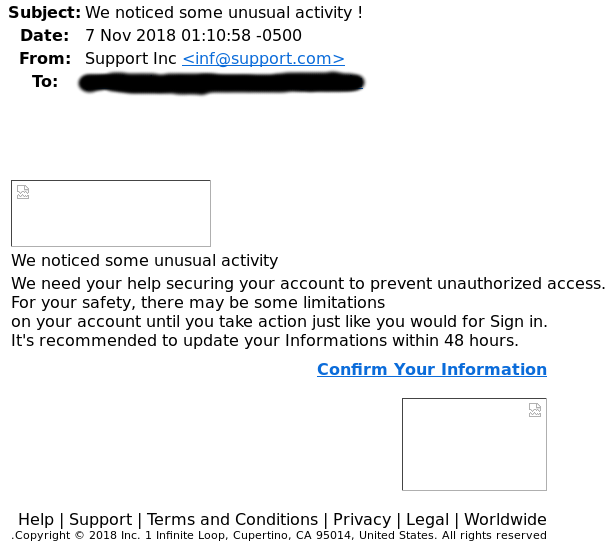Click the Support link in the footer
Image resolution: width=612 pixels, height=549 pixels.
tap(100, 519)
